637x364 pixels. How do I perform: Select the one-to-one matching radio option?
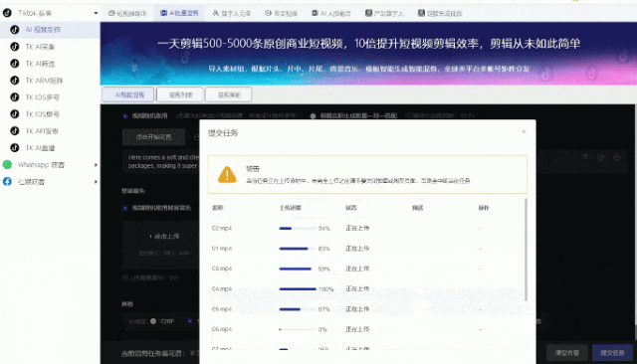[313, 116]
